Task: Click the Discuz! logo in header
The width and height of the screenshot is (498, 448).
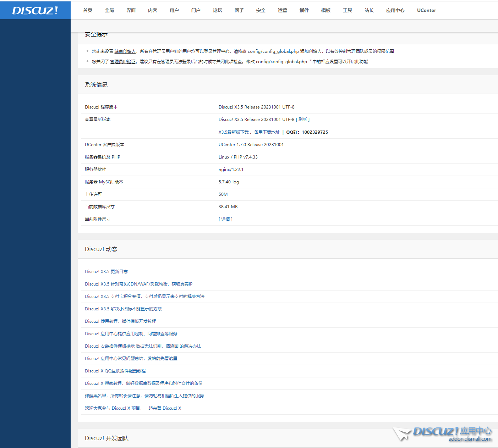Action: [x=35, y=10]
